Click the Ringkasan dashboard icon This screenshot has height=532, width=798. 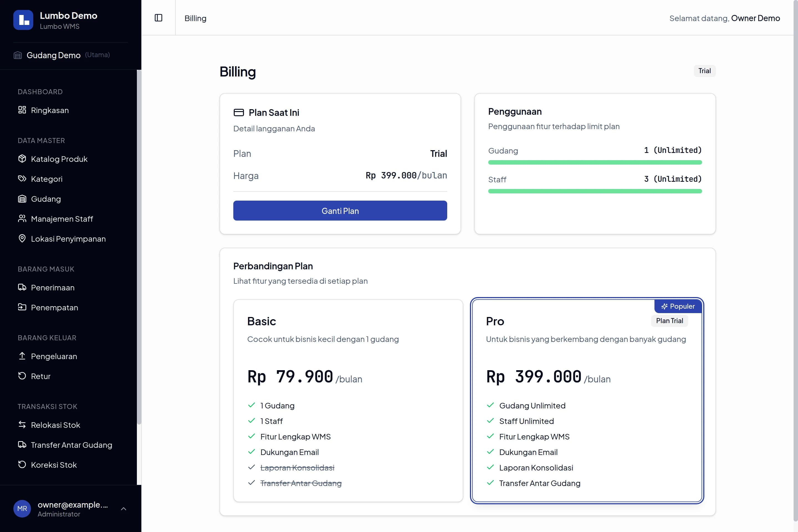point(22,110)
